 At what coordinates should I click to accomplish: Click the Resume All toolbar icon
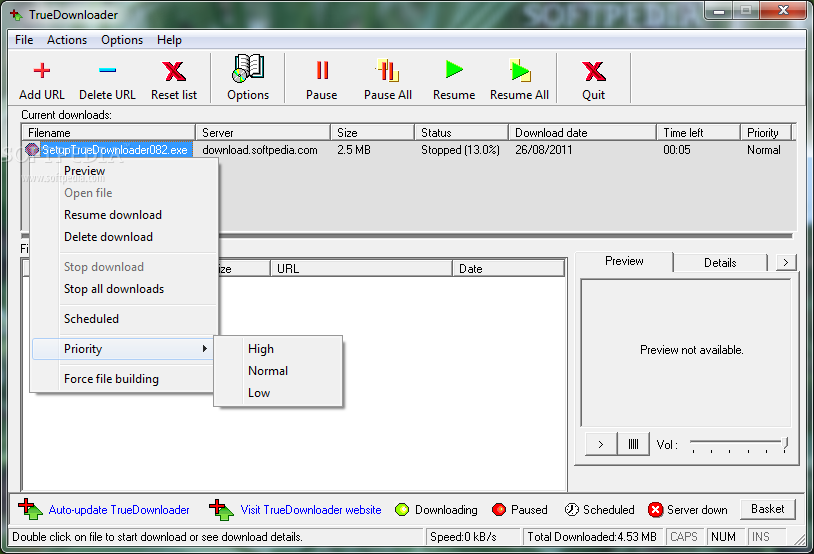[520, 70]
